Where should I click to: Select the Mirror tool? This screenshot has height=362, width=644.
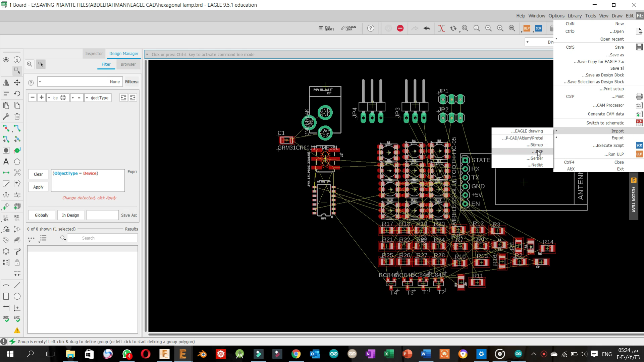6,82
